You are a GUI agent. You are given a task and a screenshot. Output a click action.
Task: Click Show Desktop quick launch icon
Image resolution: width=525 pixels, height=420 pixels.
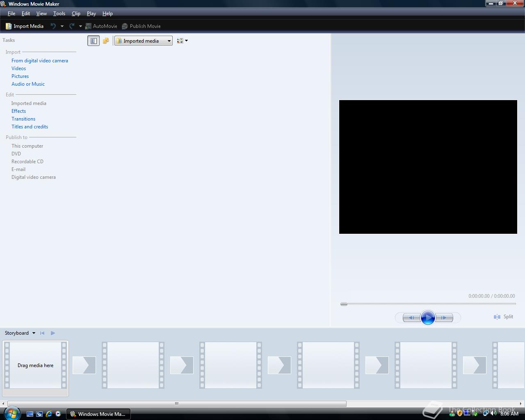[30, 414]
